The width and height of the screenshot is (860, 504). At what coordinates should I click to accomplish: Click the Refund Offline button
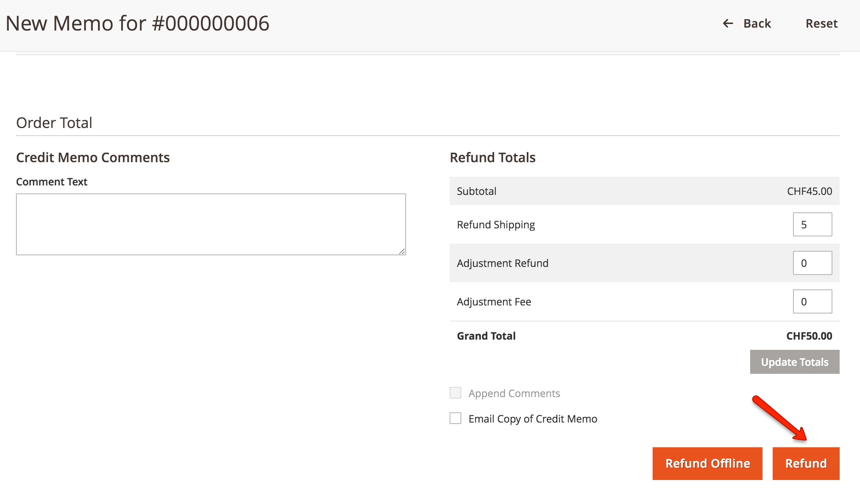pyautogui.click(x=707, y=463)
